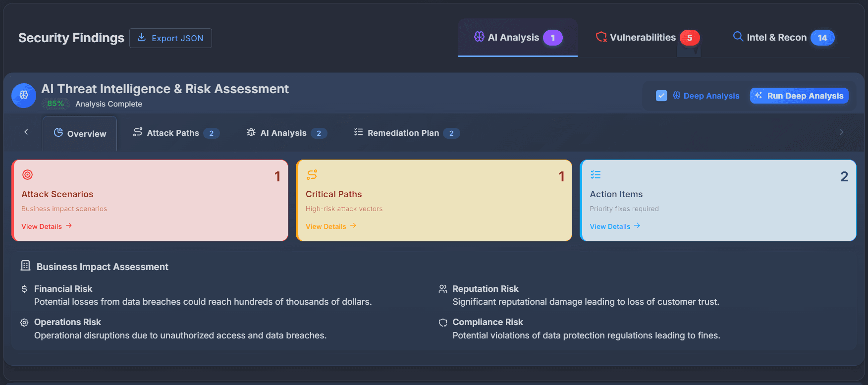
Task: Click the shield icon beside Compliance Risk
Action: tap(442, 322)
